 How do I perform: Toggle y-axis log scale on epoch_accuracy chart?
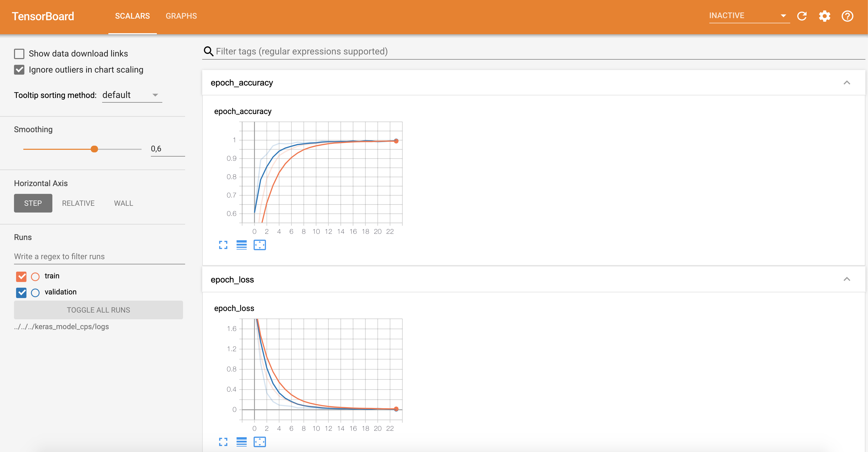241,245
